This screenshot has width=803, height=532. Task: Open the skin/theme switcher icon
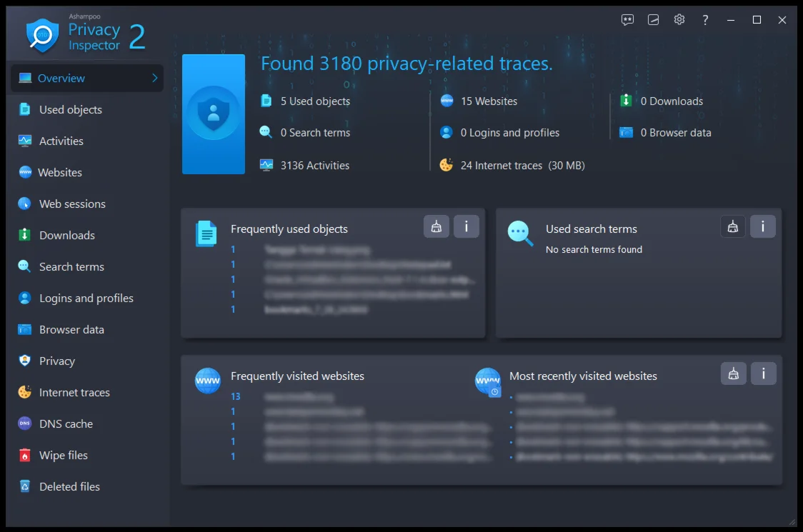[x=653, y=20]
